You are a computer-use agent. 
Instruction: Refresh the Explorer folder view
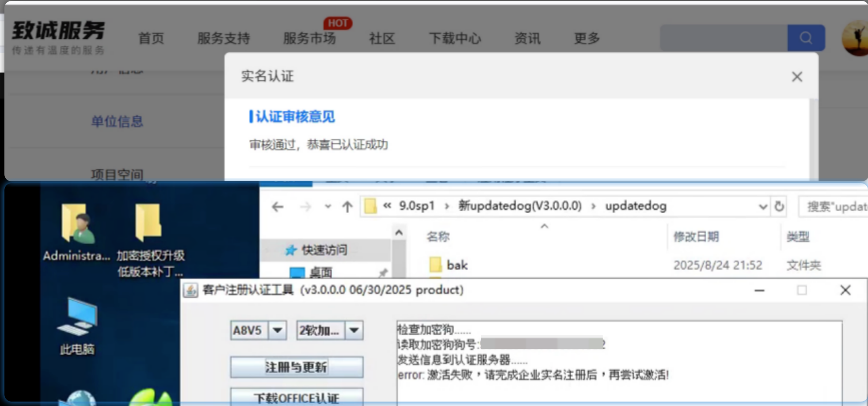click(x=779, y=207)
